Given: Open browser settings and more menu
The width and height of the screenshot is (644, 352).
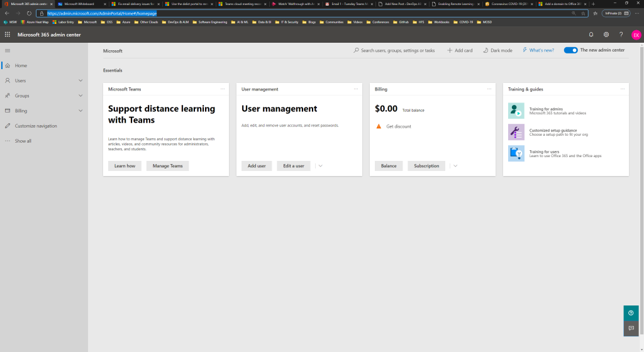Looking at the screenshot, I should click(x=637, y=13).
